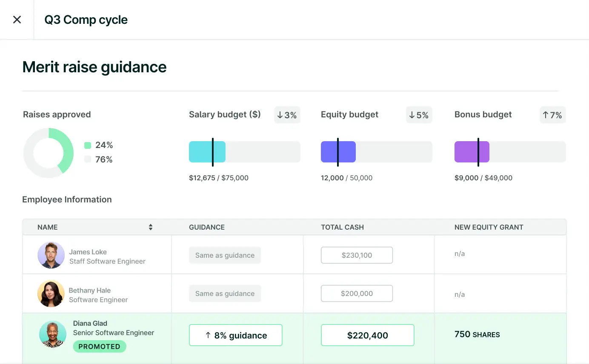
Task: Click Bethany Hale's avatar picture
Action: click(51, 293)
